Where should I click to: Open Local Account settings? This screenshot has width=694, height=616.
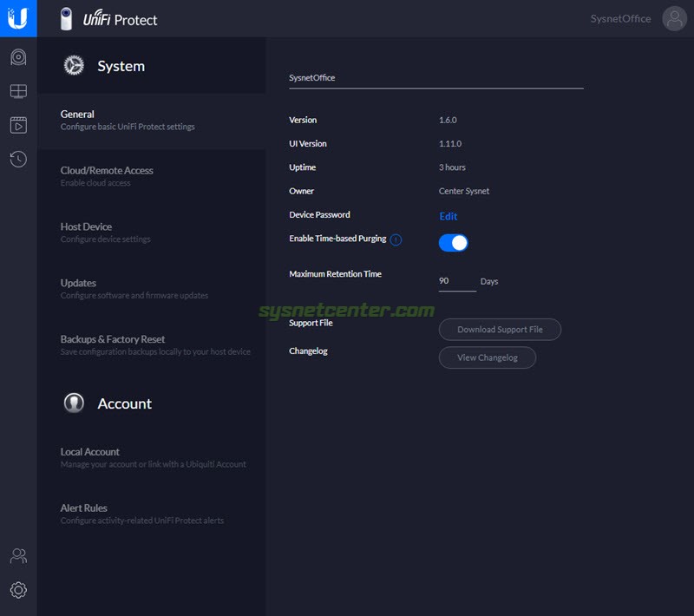(151, 458)
